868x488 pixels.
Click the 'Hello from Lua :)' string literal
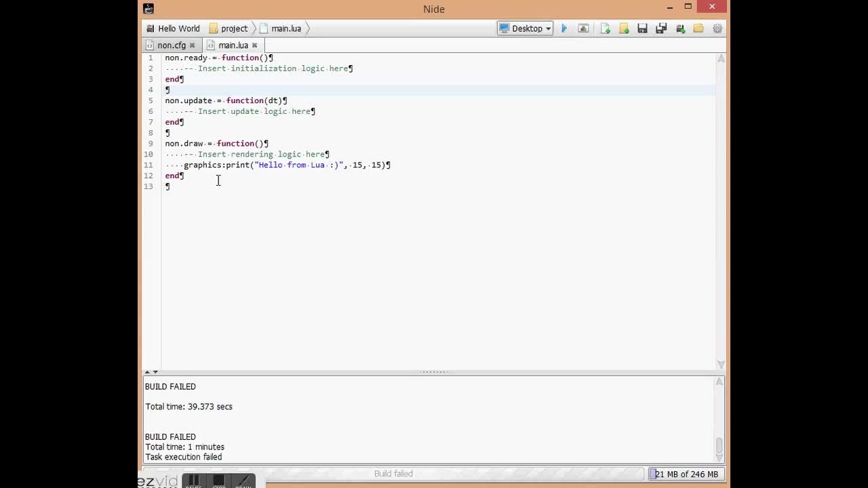coord(299,165)
